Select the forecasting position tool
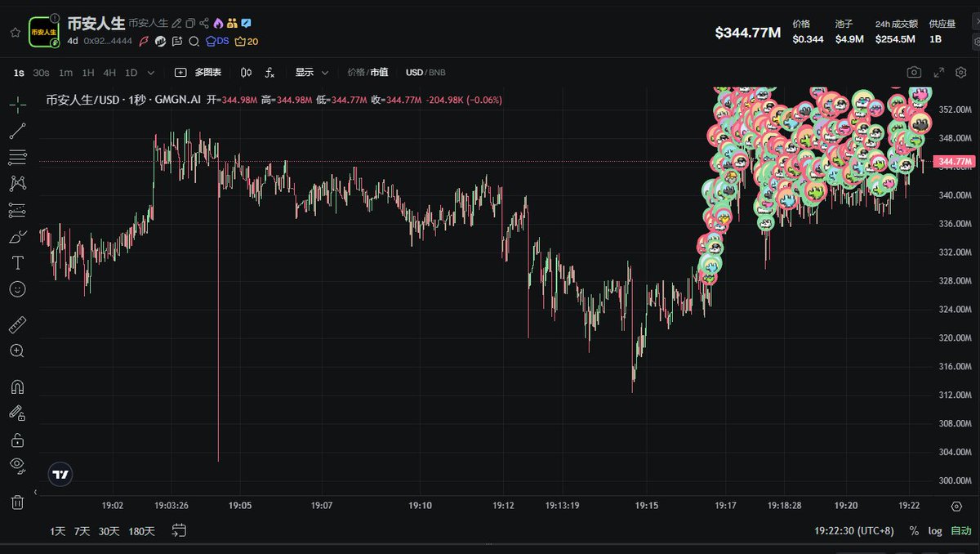This screenshot has height=554, width=980. pyautogui.click(x=17, y=210)
